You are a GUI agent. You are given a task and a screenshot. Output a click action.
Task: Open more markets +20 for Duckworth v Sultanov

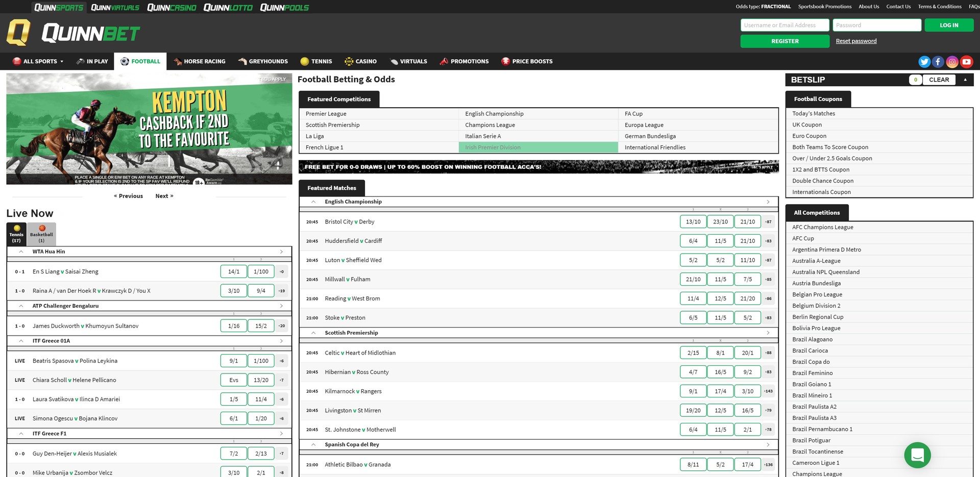[282, 326]
